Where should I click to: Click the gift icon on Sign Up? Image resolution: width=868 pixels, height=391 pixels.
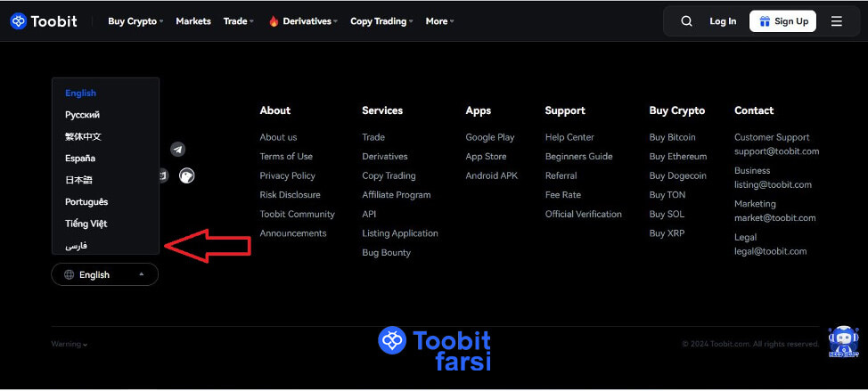tap(763, 21)
